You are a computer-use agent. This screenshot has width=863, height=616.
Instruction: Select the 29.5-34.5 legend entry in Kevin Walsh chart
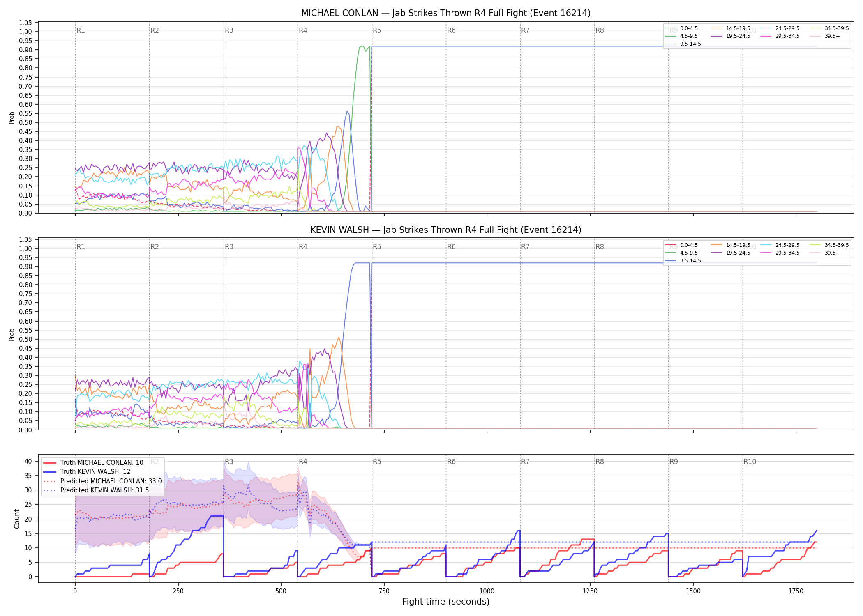780,253
